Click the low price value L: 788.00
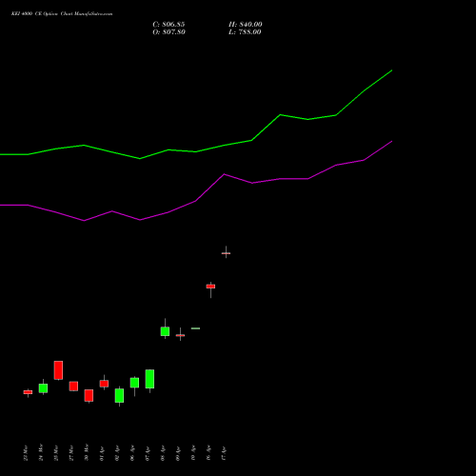 [x=245, y=32]
